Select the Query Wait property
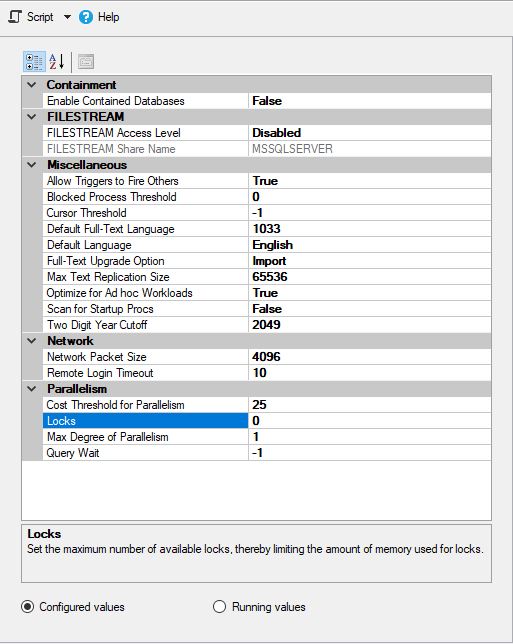 145,453
